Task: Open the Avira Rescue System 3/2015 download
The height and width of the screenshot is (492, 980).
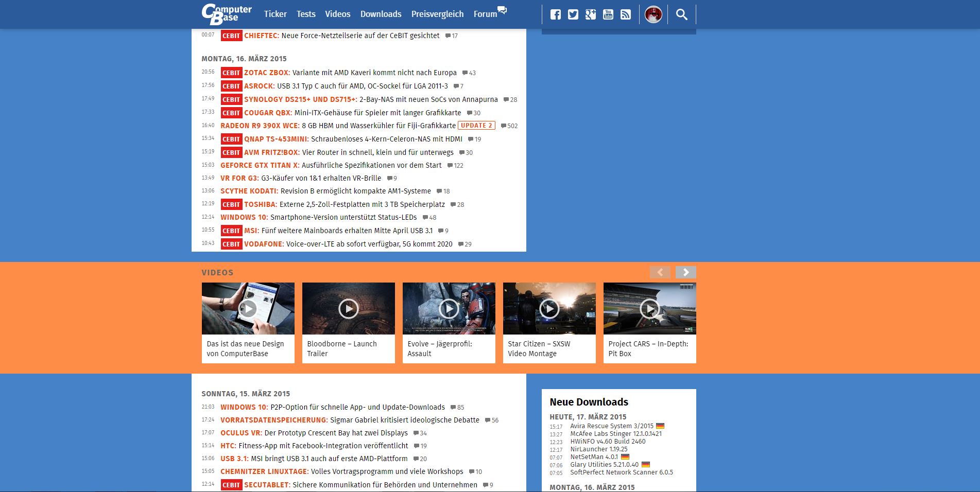Action: pyautogui.click(x=612, y=426)
